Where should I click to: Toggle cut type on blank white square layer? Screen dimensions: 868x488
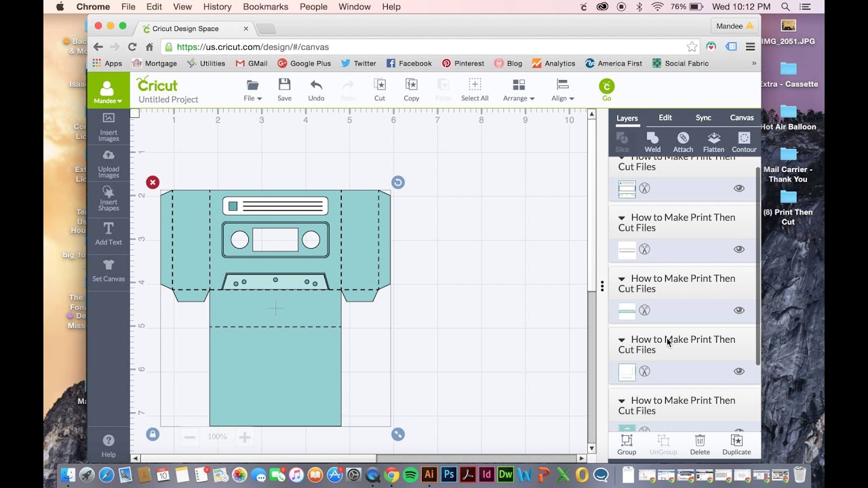pos(645,371)
